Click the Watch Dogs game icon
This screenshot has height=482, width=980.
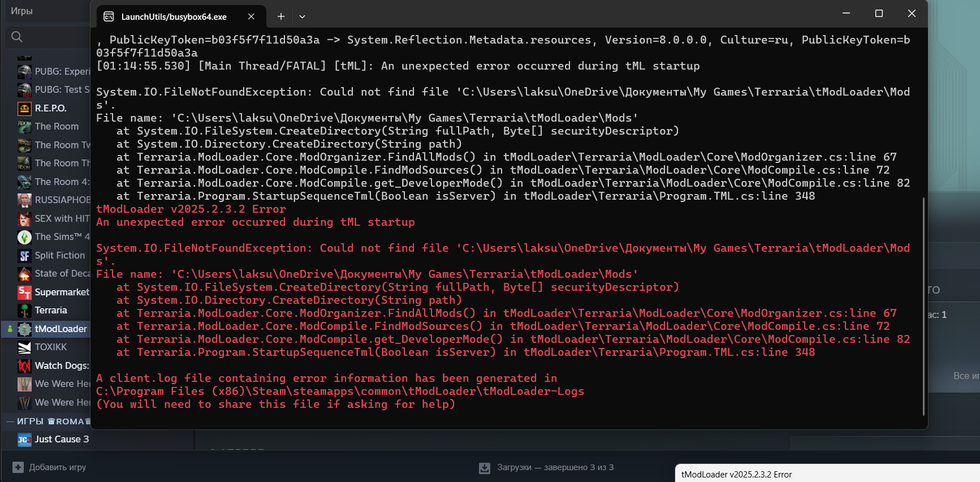pyautogui.click(x=24, y=365)
